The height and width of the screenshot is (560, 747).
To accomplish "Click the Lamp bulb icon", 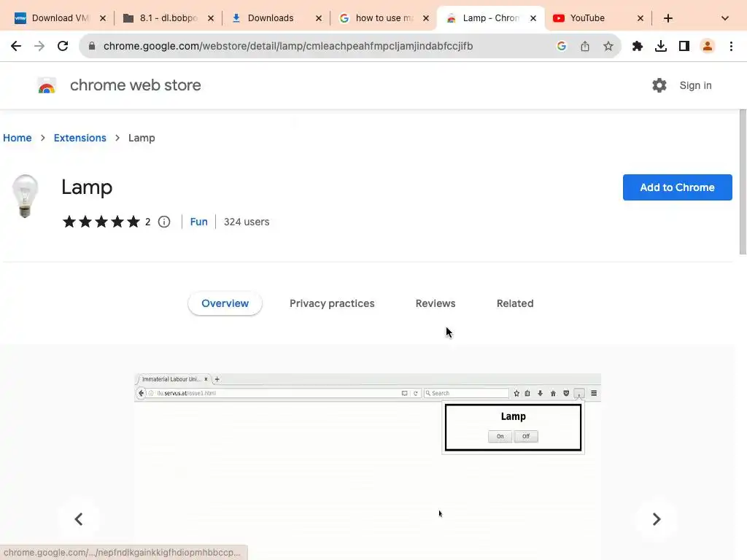I will (x=25, y=195).
